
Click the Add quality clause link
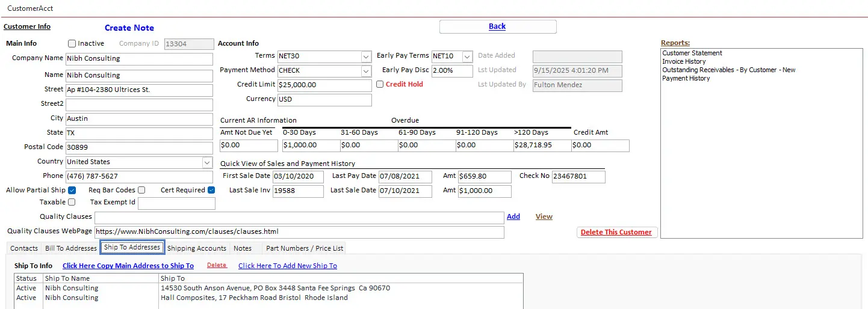pyautogui.click(x=513, y=216)
